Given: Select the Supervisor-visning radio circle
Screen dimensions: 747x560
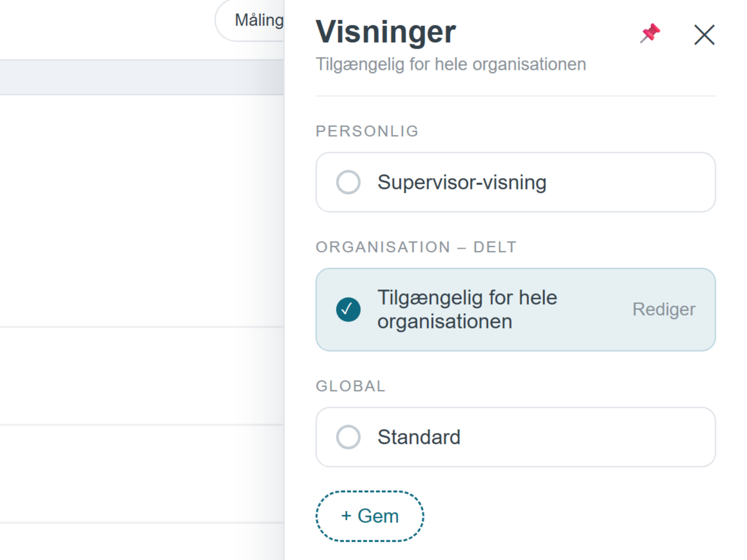Looking at the screenshot, I should click(348, 182).
